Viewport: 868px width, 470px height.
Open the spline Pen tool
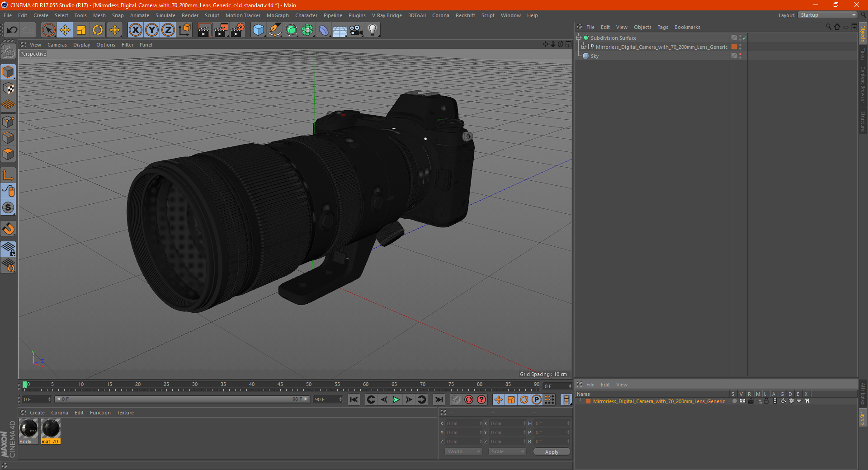click(274, 30)
